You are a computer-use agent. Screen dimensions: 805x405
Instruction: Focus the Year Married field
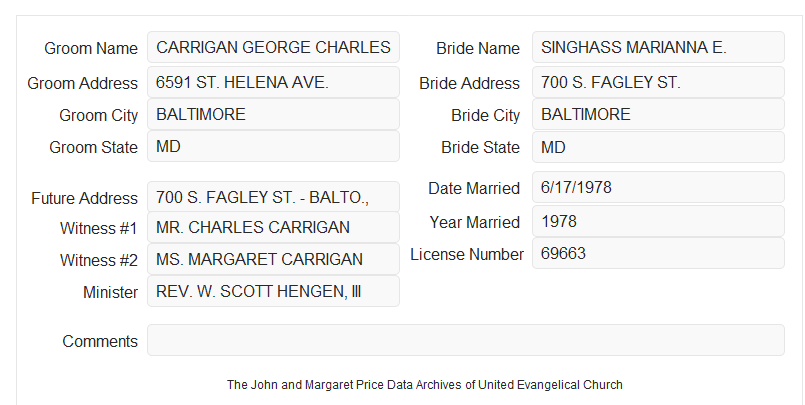coord(658,221)
